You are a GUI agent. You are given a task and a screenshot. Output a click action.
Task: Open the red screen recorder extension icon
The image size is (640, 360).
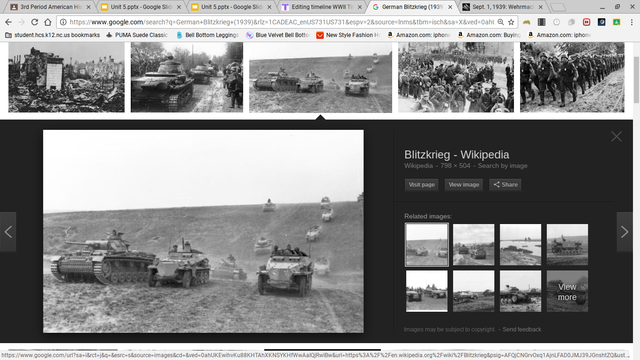coord(587,22)
